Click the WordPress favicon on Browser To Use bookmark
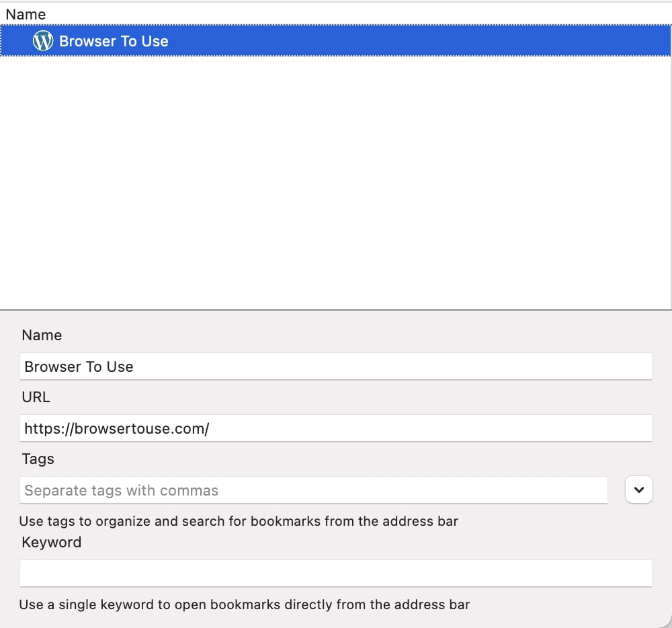Viewport: 672px width, 628px height. pos(43,41)
